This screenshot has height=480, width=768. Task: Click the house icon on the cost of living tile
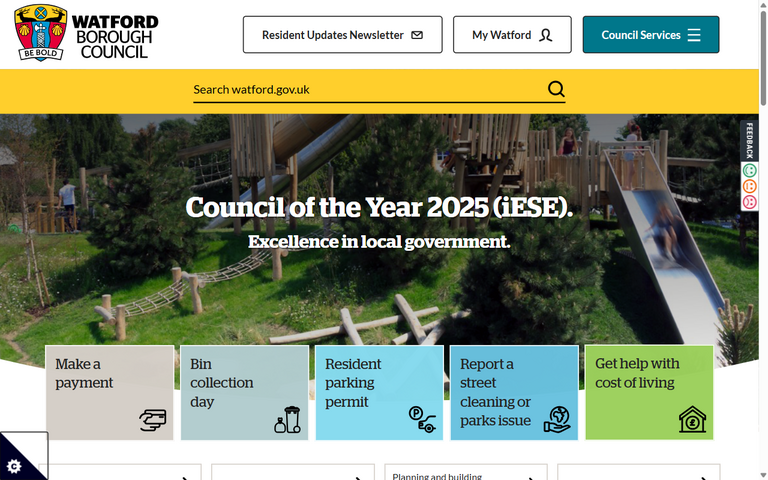coord(692,419)
